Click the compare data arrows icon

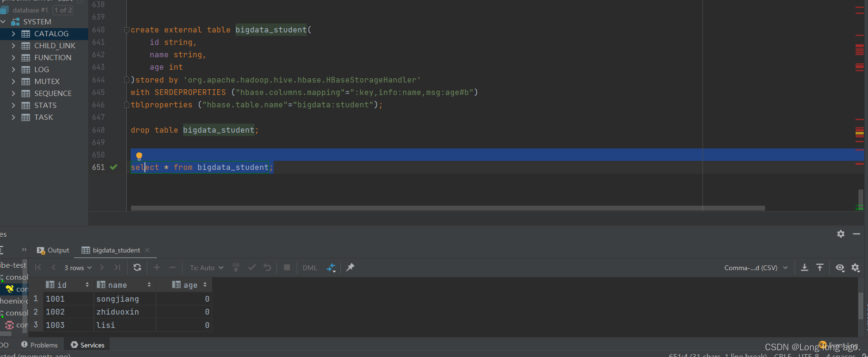coord(331,268)
